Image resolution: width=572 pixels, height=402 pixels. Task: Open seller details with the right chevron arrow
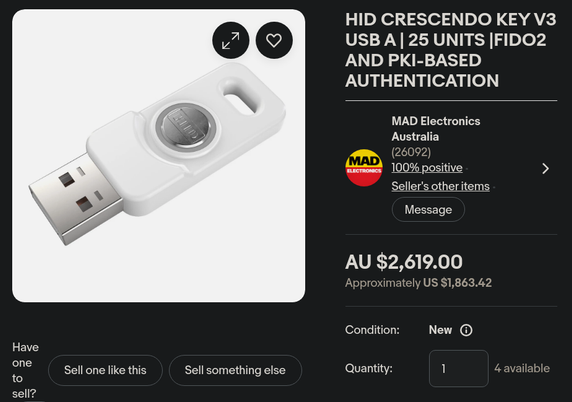tap(545, 169)
